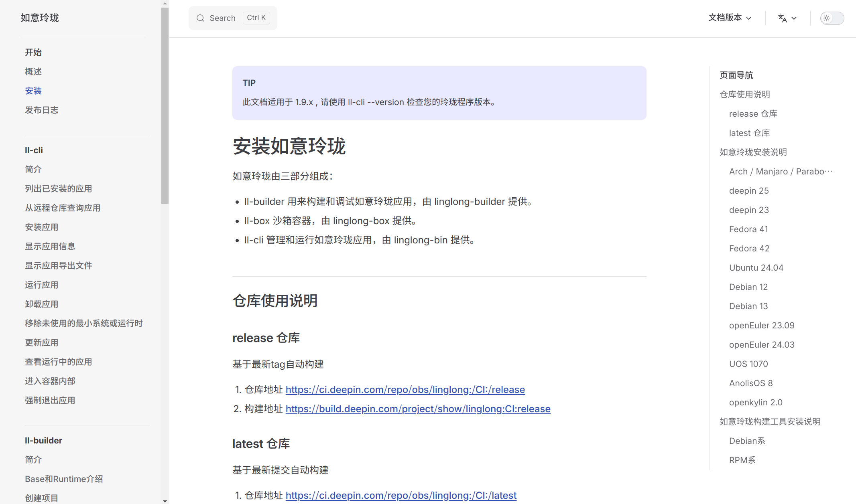Click the search magnifier icon
This screenshot has width=856, height=504.
(x=200, y=18)
